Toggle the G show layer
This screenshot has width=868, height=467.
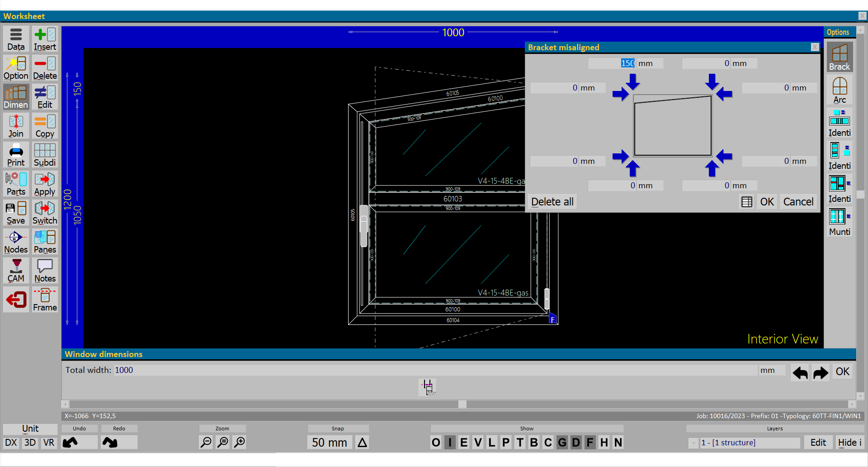(562, 442)
